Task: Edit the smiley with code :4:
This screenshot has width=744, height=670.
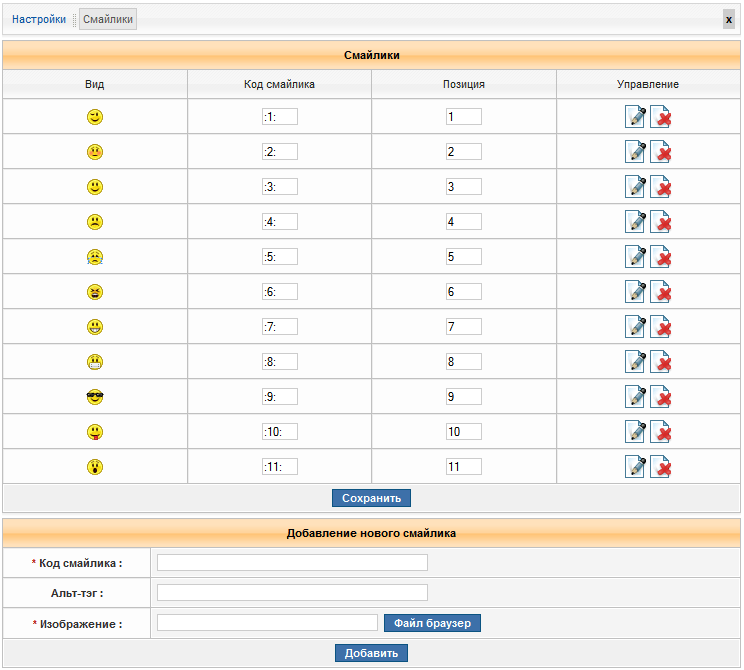Action: tap(635, 222)
